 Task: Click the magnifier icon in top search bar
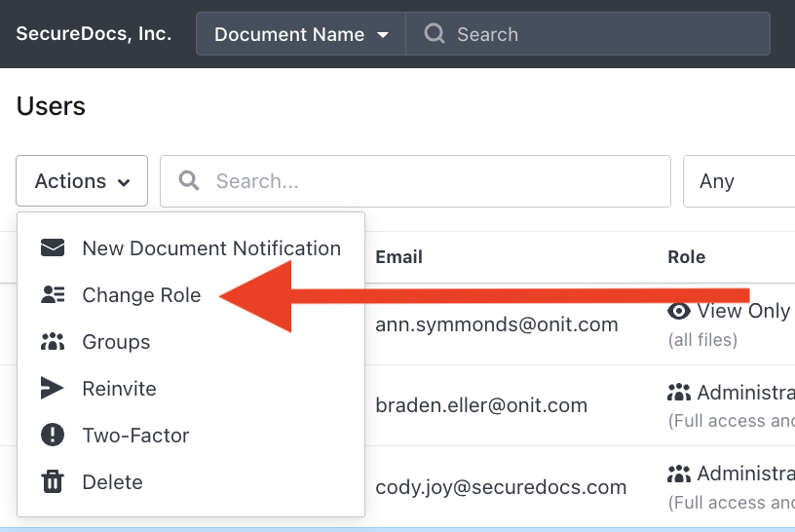pos(435,34)
